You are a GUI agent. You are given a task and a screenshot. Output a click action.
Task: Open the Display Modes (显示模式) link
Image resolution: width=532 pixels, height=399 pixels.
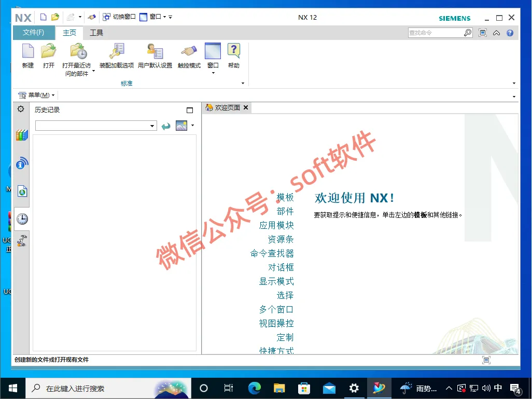276,281
